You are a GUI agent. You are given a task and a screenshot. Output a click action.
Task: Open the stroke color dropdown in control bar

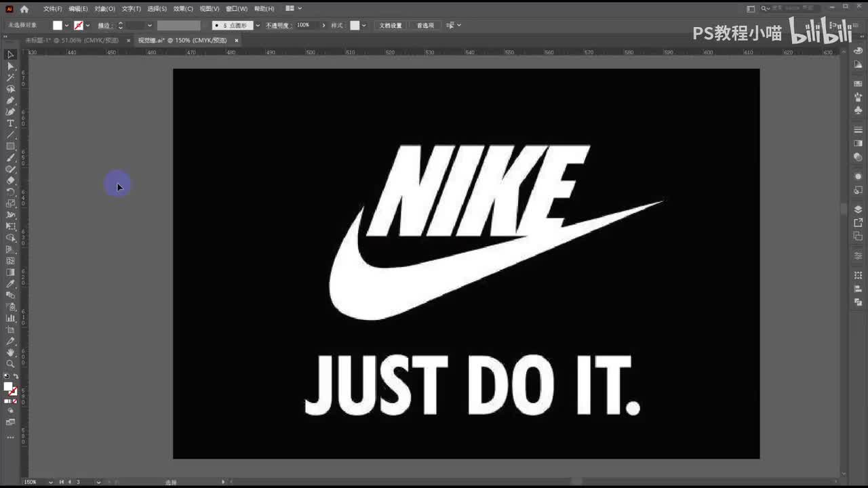coord(87,25)
